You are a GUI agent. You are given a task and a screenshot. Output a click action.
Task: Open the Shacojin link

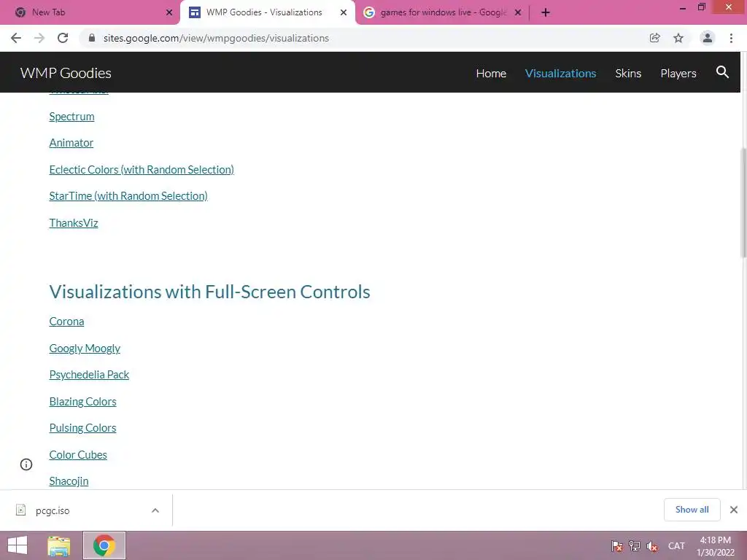tap(69, 481)
